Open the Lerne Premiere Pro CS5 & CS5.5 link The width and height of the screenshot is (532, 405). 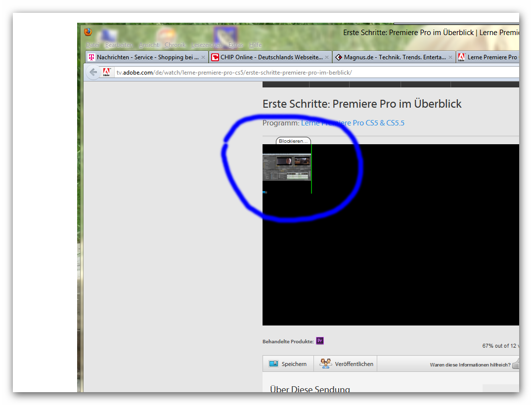pos(353,123)
